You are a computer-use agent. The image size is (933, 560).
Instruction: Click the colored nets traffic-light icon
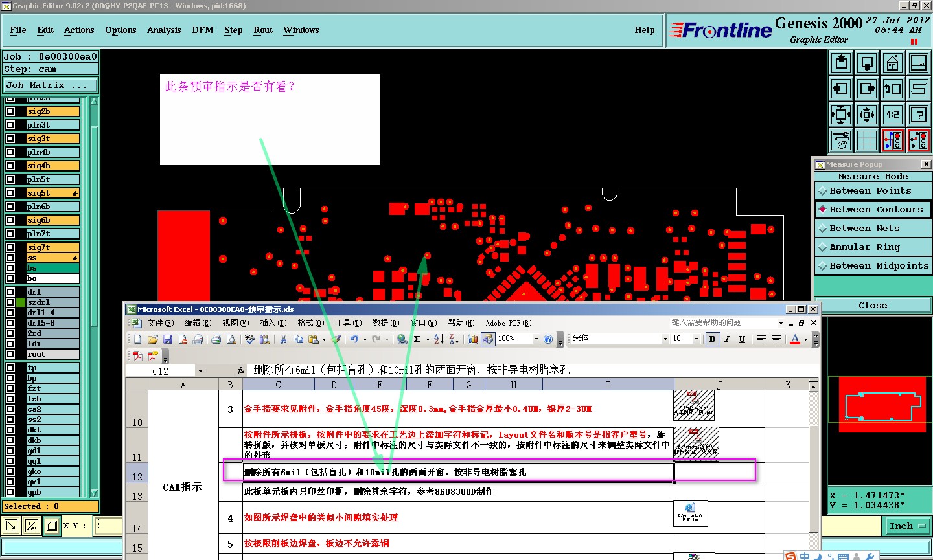(x=893, y=140)
